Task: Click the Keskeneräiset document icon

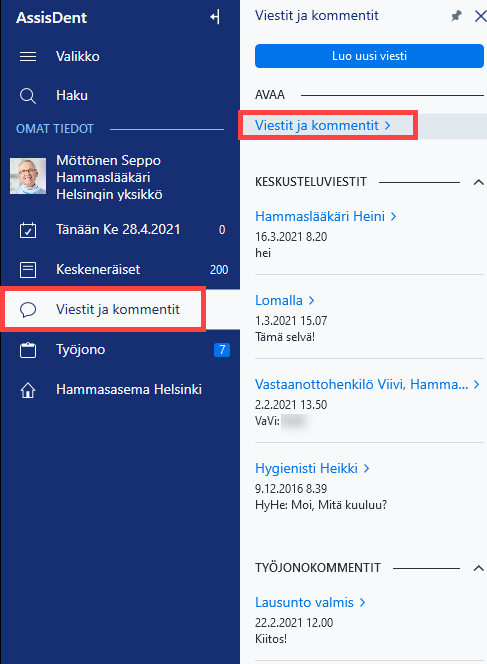Action: [28, 270]
